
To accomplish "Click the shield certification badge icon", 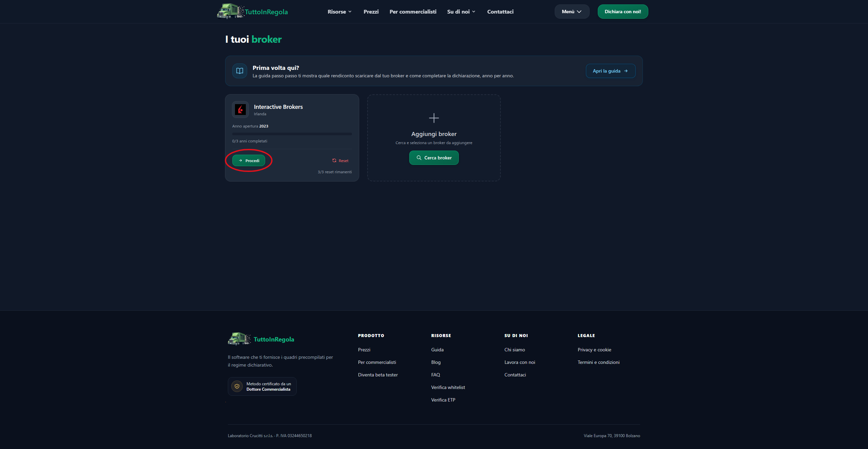I will [x=237, y=386].
